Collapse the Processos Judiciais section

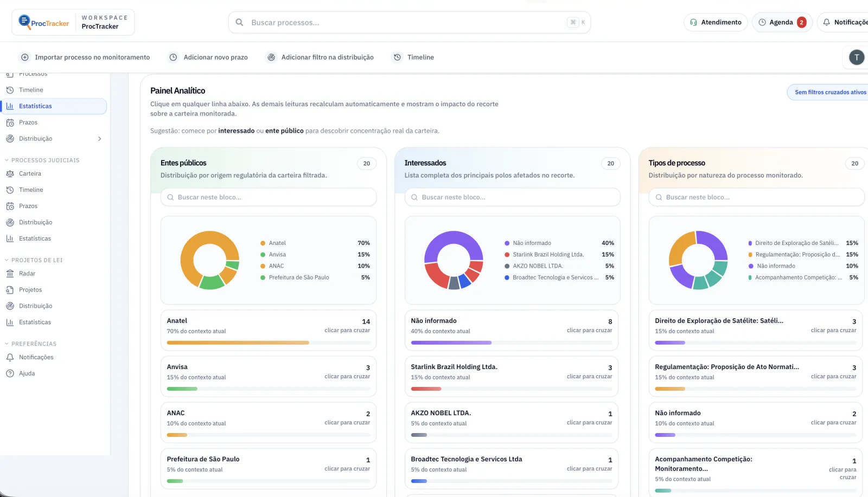point(42,160)
